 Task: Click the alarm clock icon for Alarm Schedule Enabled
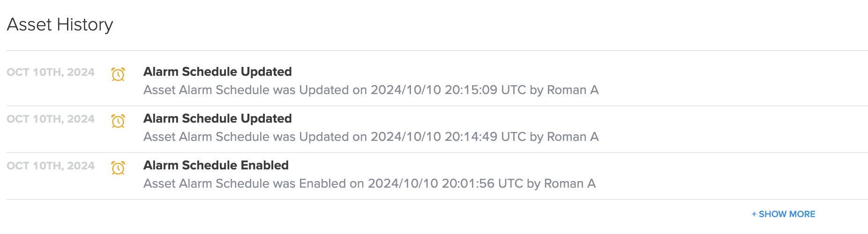tap(118, 168)
